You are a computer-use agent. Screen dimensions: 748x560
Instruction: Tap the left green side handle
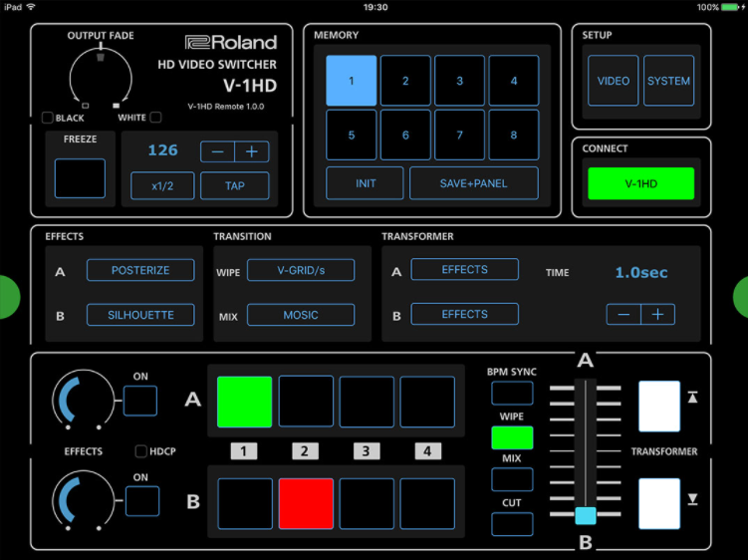click(10, 297)
